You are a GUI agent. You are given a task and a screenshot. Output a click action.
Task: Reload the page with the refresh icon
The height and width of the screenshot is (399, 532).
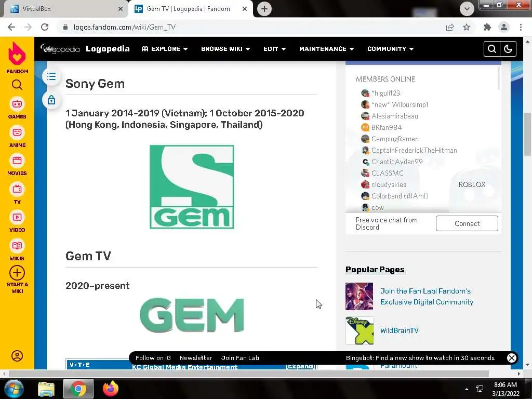tap(45, 27)
